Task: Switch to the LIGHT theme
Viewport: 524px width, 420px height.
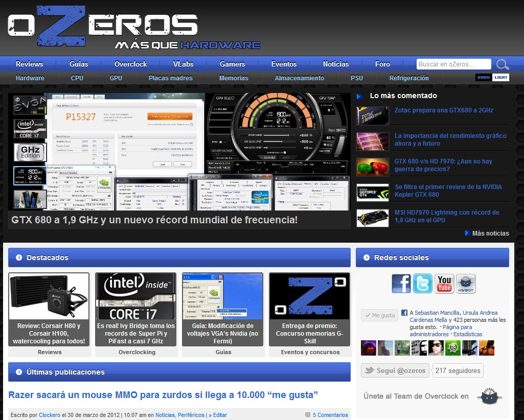Action: [500, 77]
